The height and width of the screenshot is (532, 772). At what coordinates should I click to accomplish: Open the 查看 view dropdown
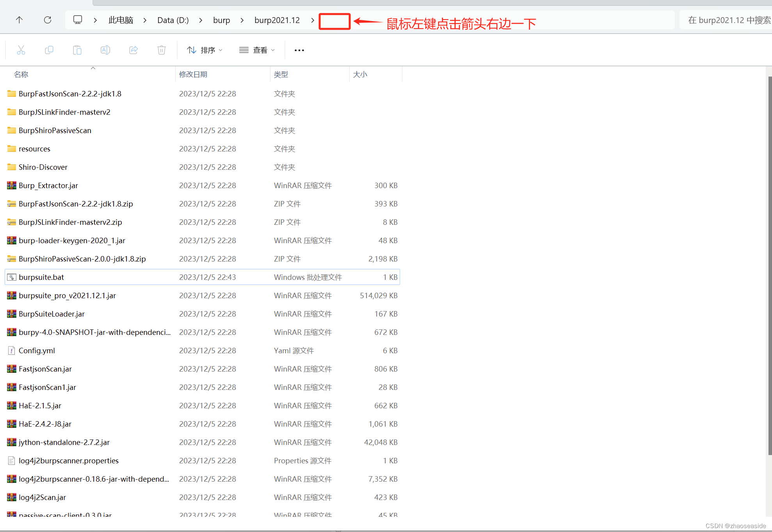coord(257,50)
